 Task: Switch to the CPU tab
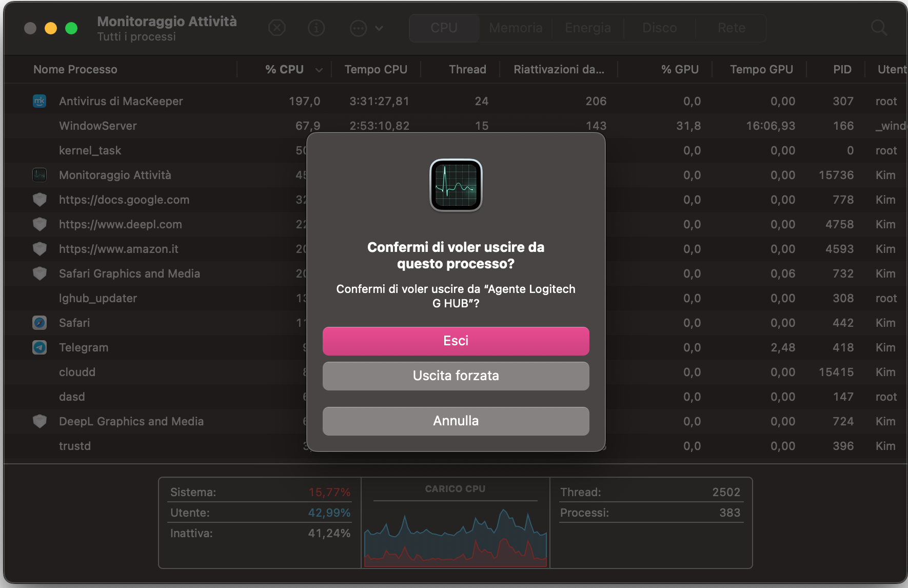444,28
